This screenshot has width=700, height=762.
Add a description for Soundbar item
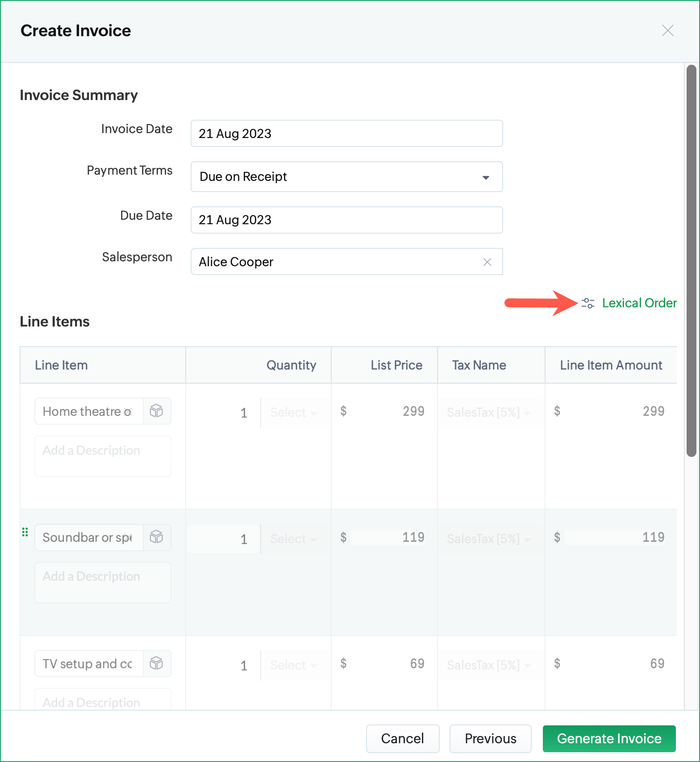(x=103, y=582)
